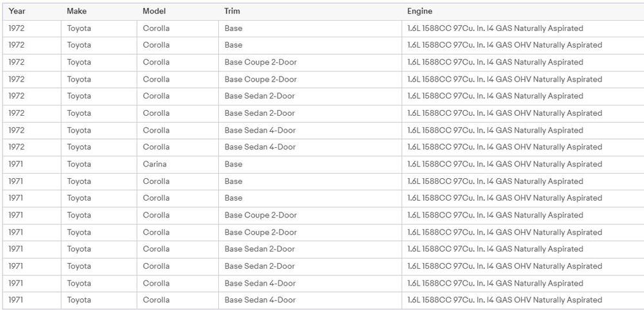This screenshot has width=644, height=310.
Task: Select the year cell in the bottom row
Action: (x=32, y=300)
